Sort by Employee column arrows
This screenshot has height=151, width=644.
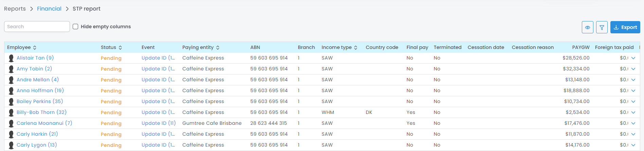(x=35, y=48)
